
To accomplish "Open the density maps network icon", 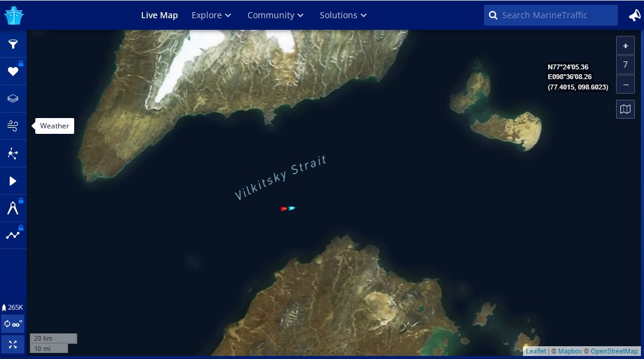I will (x=13, y=153).
